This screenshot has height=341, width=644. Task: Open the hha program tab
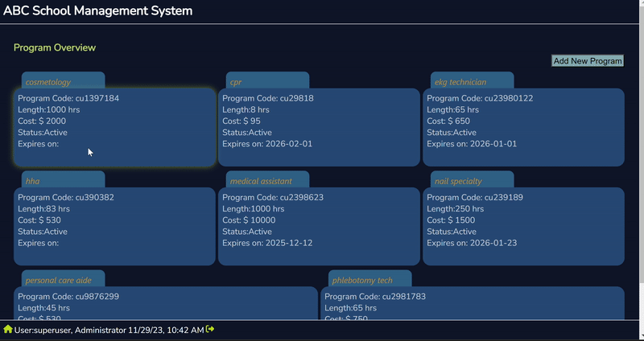coord(64,179)
